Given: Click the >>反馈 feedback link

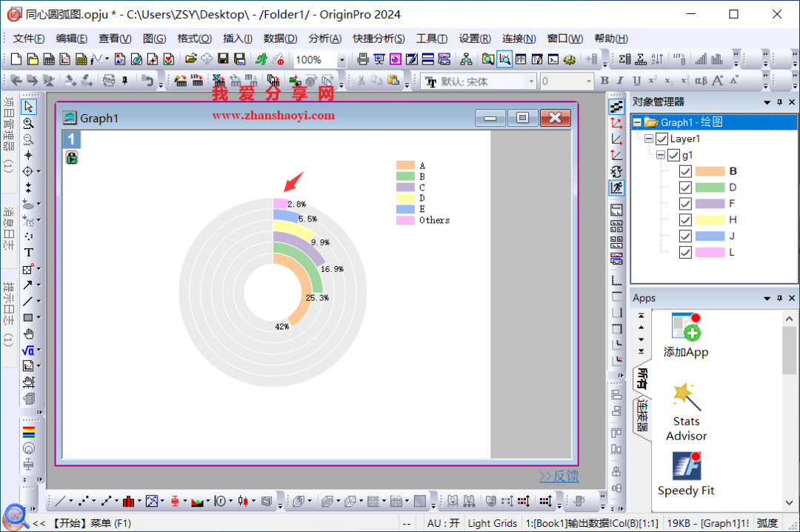Looking at the screenshot, I should tap(559, 476).
